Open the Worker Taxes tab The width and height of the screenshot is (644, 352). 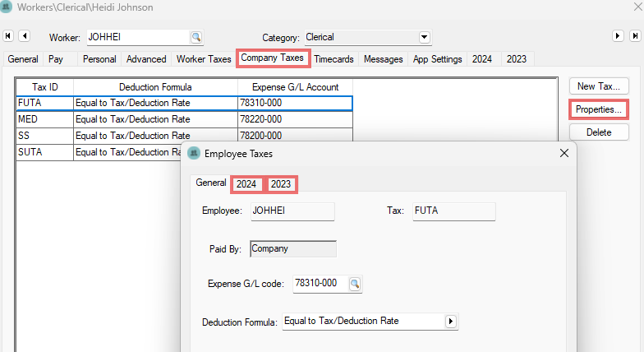204,59
